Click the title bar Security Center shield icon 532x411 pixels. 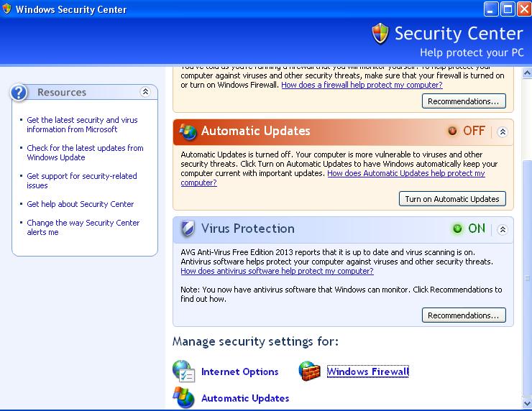coord(7,9)
